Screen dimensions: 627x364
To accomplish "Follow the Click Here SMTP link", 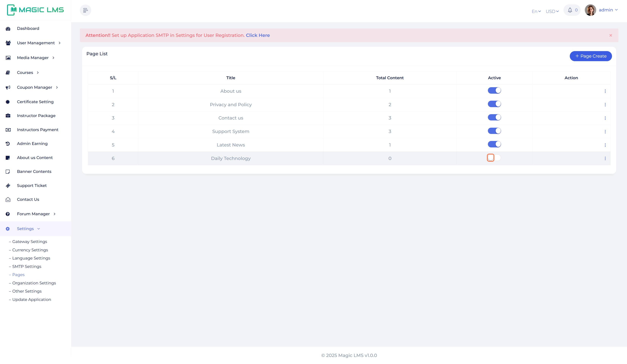I will pos(258,35).
